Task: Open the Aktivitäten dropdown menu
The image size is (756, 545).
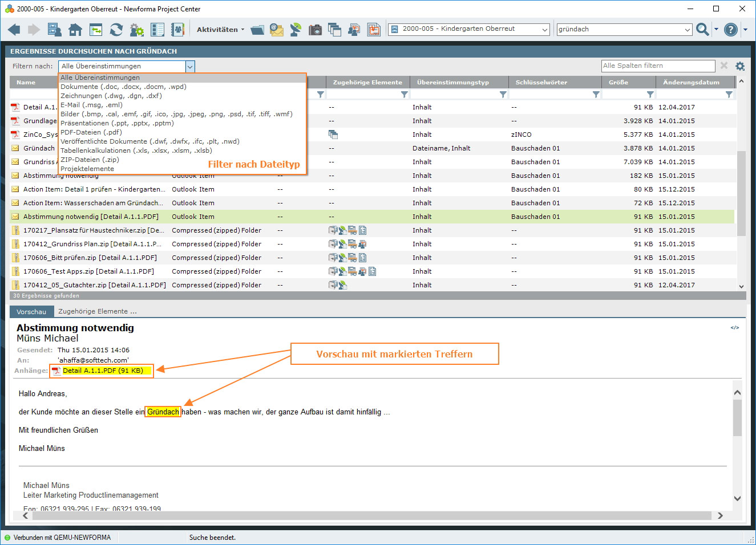Action: pyautogui.click(x=220, y=30)
